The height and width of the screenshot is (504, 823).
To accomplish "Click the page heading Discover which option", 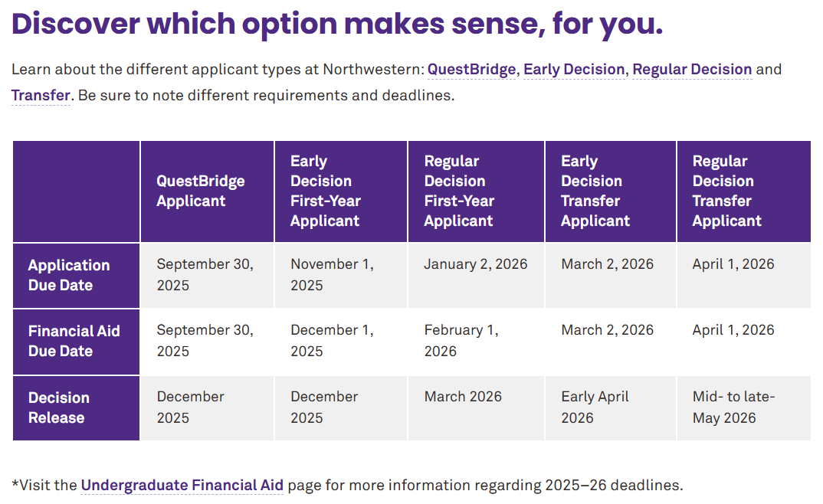I will click(x=337, y=24).
